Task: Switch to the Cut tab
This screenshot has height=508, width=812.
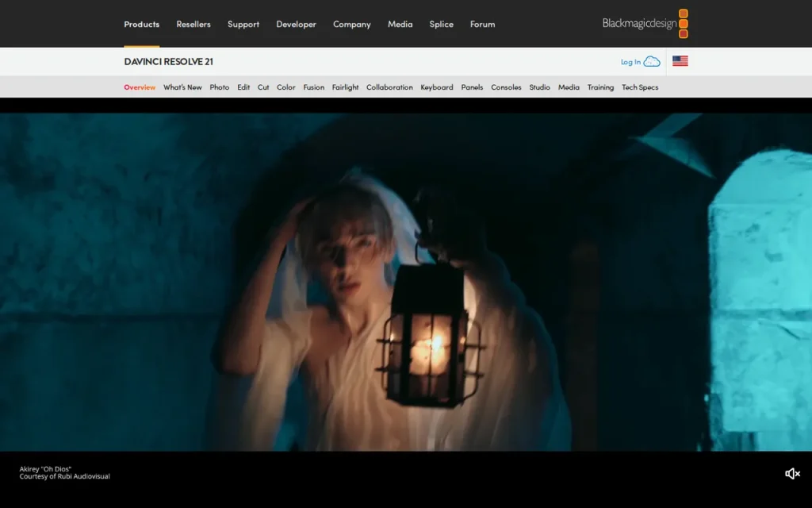Action: [263, 87]
